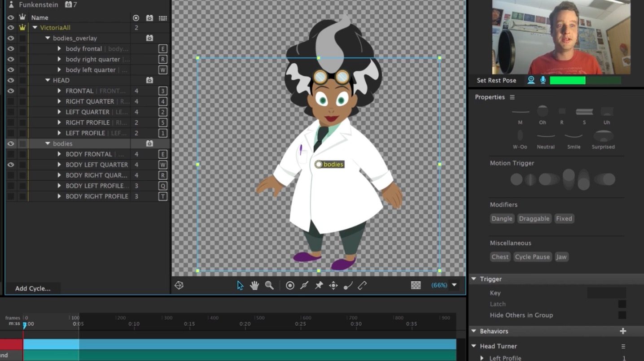The width and height of the screenshot is (644, 361).
Task: Enable the Latch checkbox
Action: (622, 304)
